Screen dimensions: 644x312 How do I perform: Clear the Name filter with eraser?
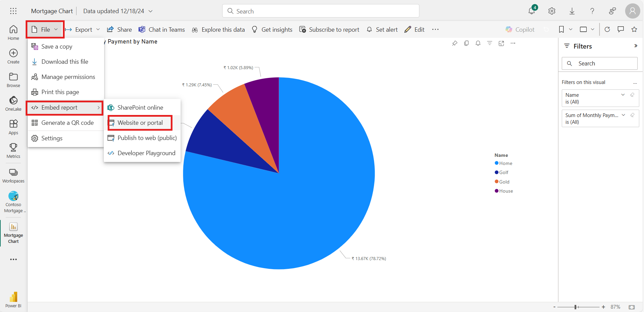[x=632, y=95]
